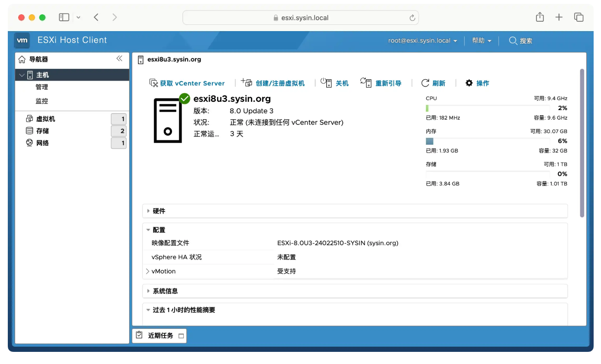Viewport: 601px width, 364px height.
Task: Open 网络 in the navigator
Action: (x=42, y=143)
